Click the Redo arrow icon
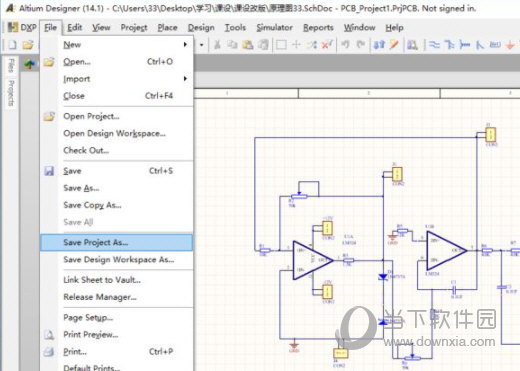 tap(361, 45)
